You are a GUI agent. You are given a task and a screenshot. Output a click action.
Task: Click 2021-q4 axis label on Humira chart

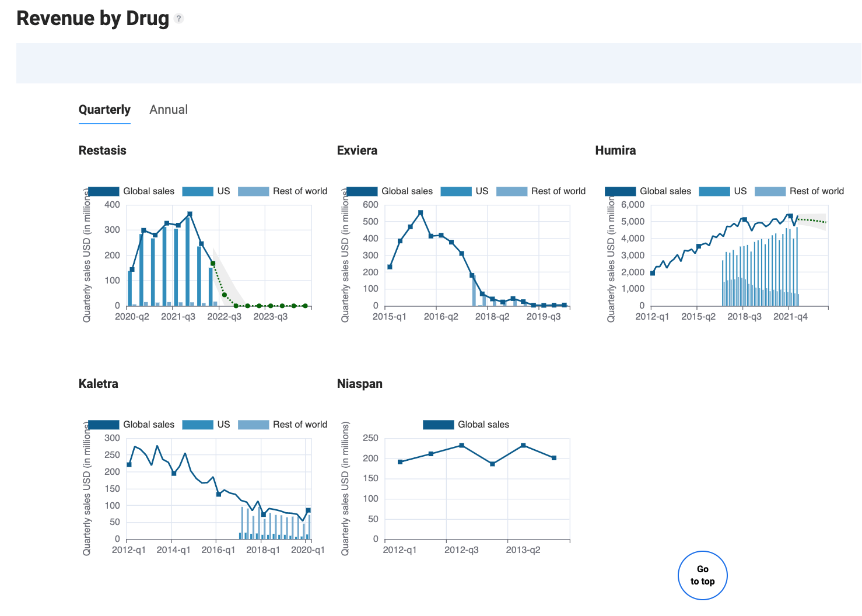(x=791, y=317)
